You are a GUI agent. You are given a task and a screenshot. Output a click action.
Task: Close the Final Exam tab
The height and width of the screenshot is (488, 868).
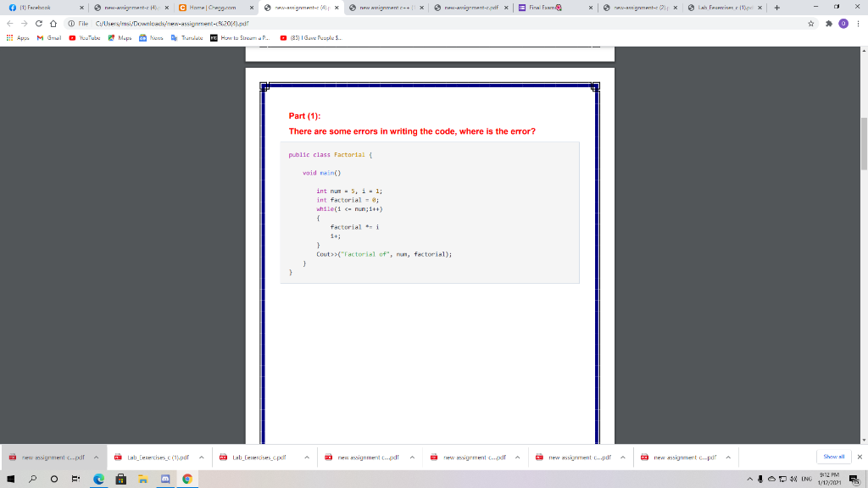(591, 8)
